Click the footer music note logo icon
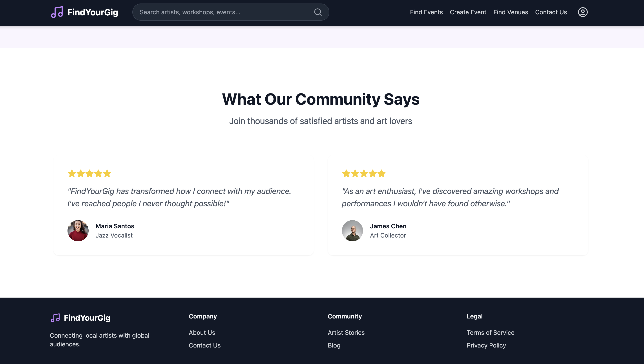Viewport: 644px width, 364px height. [x=55, y=318]
